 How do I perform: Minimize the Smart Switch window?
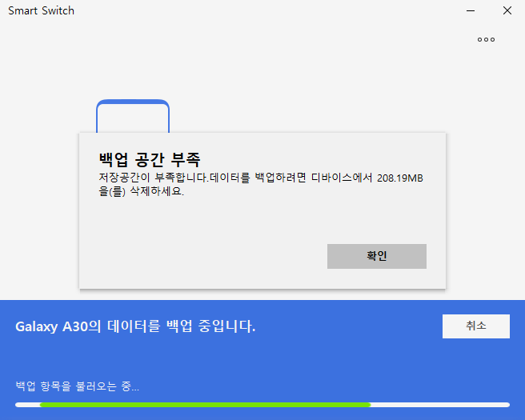(471, 10)
